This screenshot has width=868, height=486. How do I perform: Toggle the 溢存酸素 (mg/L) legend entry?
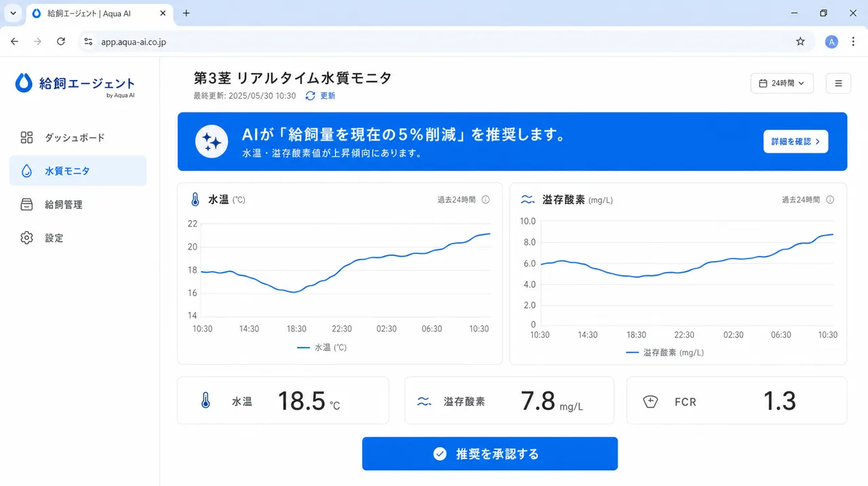[x=665, y=352]
